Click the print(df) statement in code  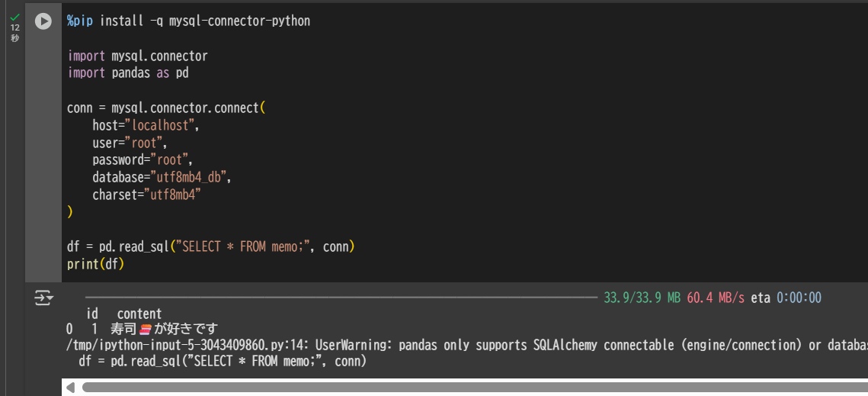click(95, 264)
